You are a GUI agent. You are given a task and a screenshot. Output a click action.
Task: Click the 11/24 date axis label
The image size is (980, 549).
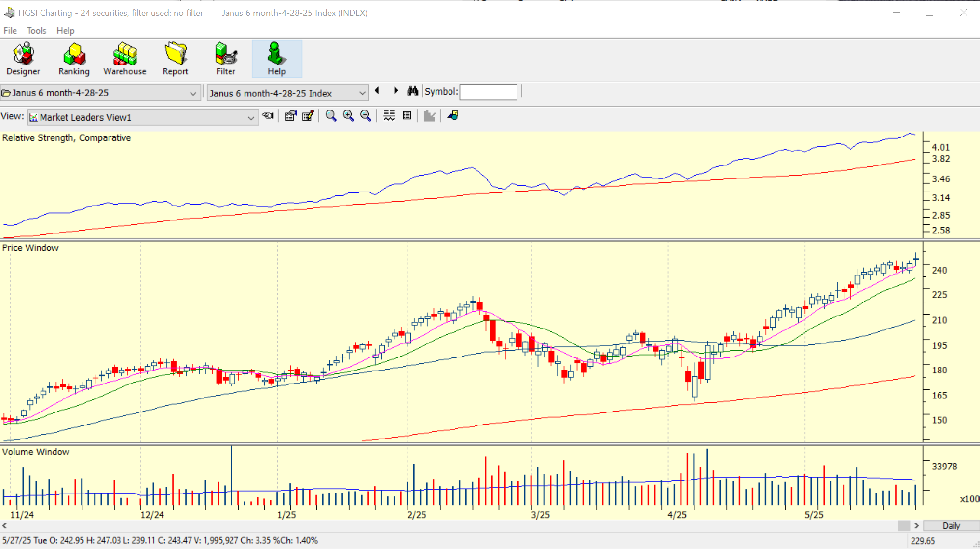pos(22,515)
